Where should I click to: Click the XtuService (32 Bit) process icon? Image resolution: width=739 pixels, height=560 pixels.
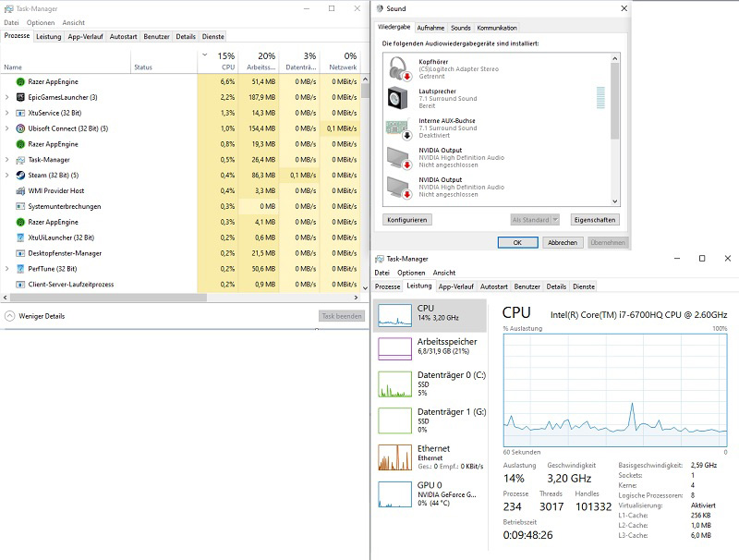[x=20, y=113]
